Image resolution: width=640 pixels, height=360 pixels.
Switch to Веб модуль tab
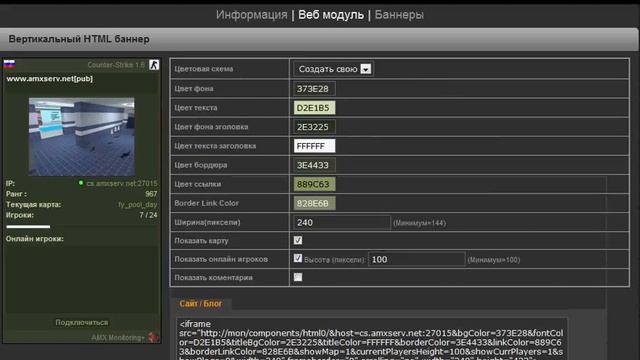(331, 15)
